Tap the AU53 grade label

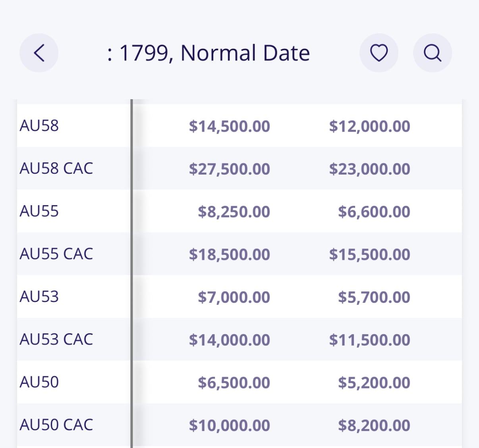(x=39, y=297)
